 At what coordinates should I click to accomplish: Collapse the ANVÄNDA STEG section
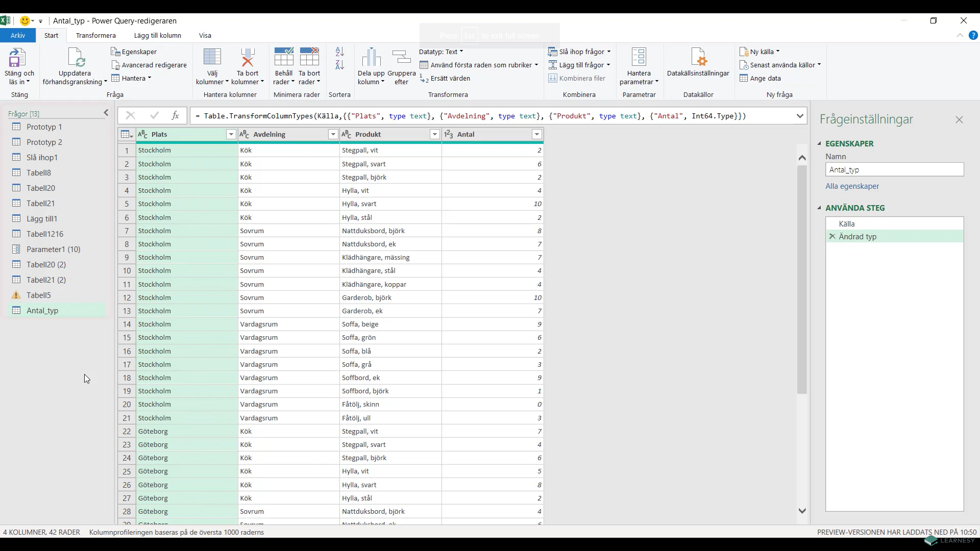coord(820,208)
